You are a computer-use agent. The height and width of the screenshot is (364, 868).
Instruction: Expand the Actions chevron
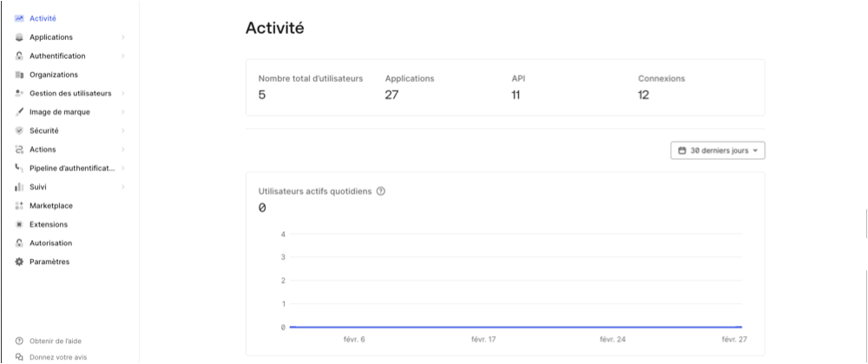pos(123,149)
